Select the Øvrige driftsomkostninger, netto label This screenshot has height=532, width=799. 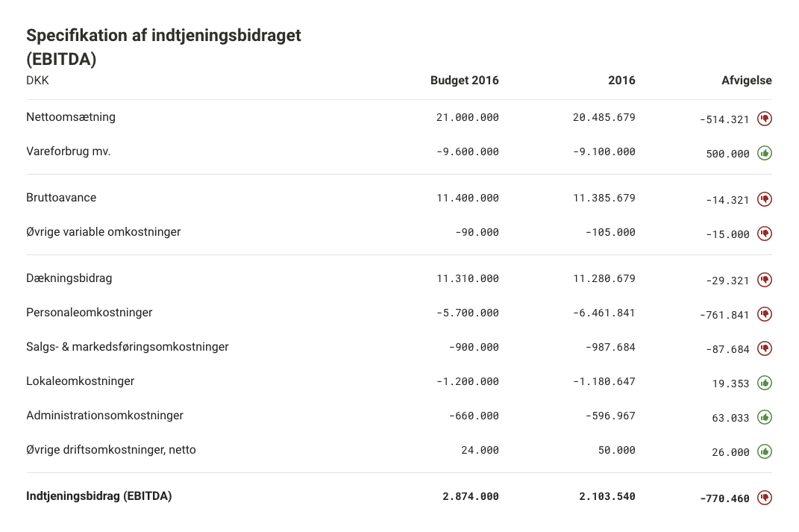(x=111, y=450)
